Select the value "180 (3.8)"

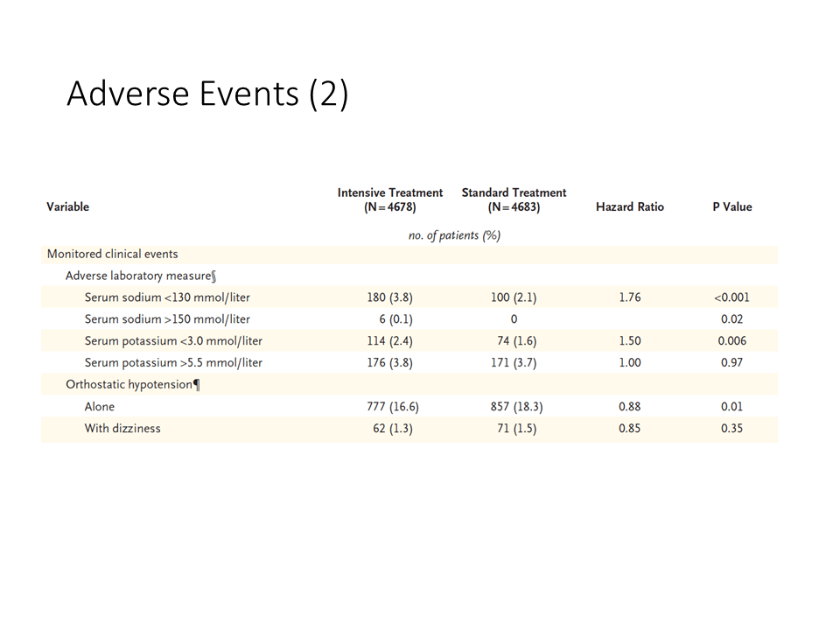pos(390,297)
